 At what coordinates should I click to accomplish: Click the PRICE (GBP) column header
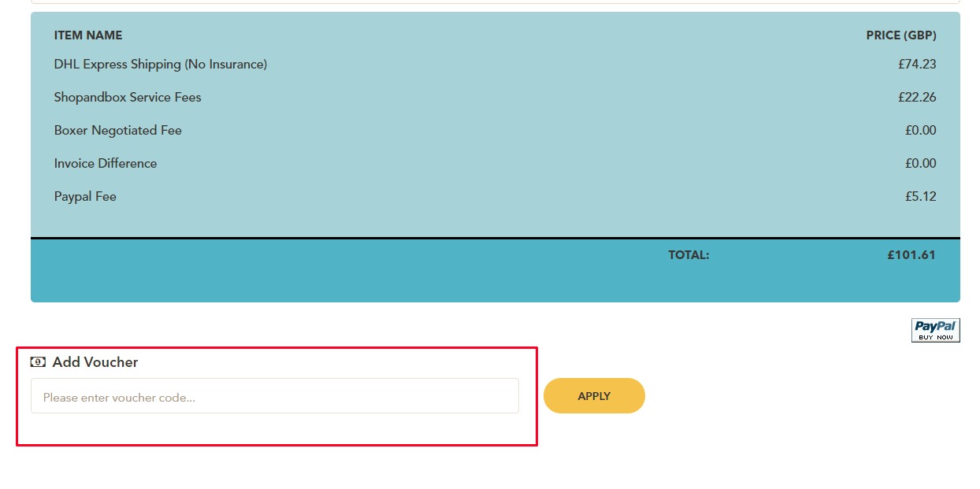[901, 35]
